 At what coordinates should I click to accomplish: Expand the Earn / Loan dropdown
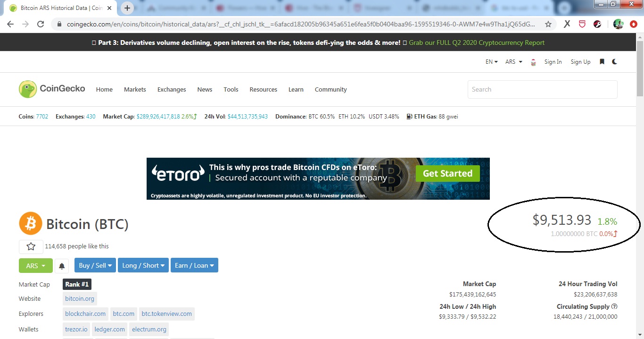pyautogui.click(x=194, y=265)
